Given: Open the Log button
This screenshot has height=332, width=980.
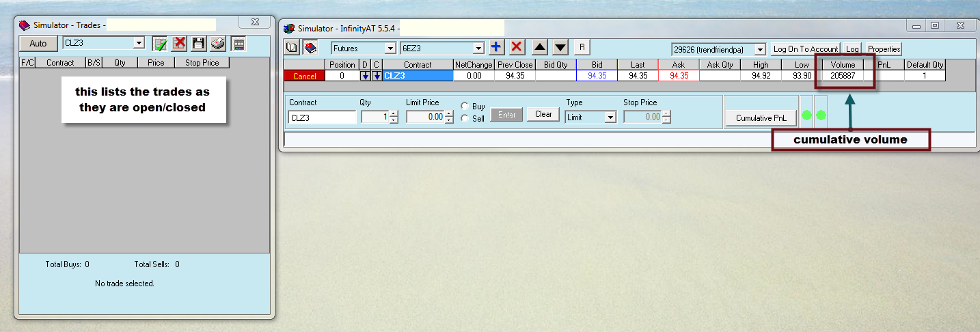Looking at the screenshot, I should tap(852, 49).
